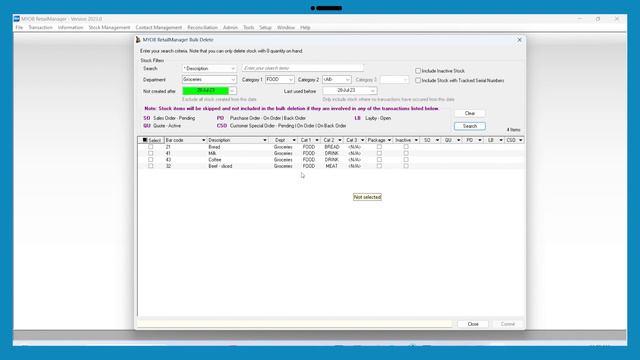This screenshot has height=360, width=640.
Task: Open the Reconciliation menu
Action: (202, 27)
